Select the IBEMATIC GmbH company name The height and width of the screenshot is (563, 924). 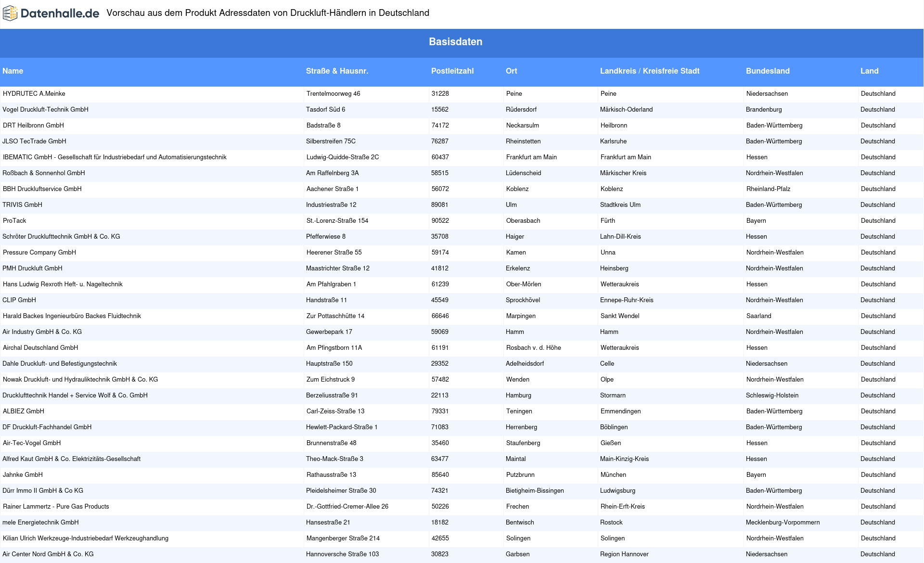[115, 157]
